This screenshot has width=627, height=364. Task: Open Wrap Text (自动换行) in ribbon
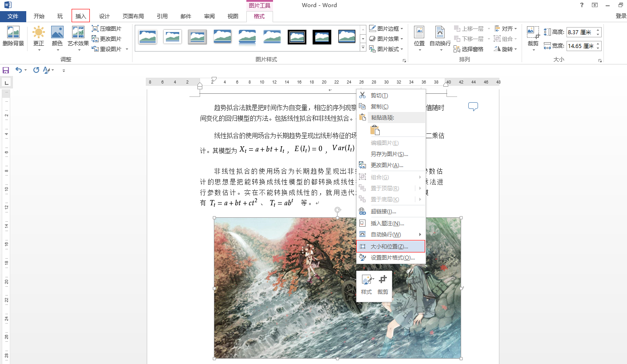tap(440, 38)
